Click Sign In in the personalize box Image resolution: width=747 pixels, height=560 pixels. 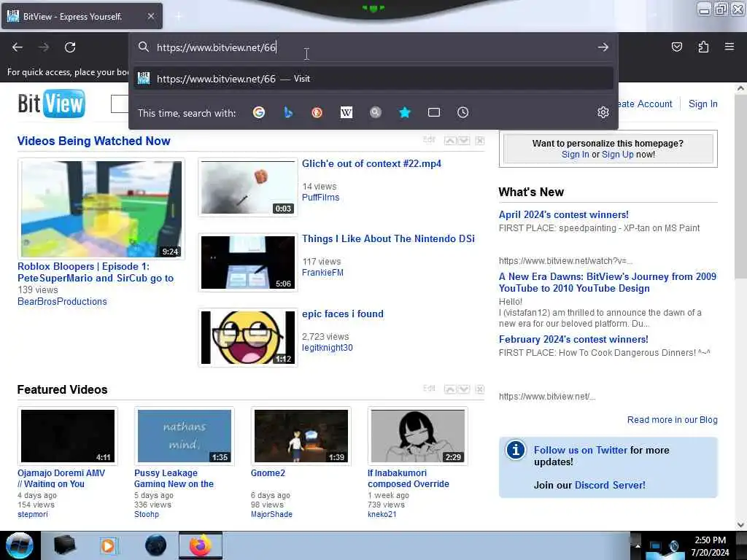(575, 155)
